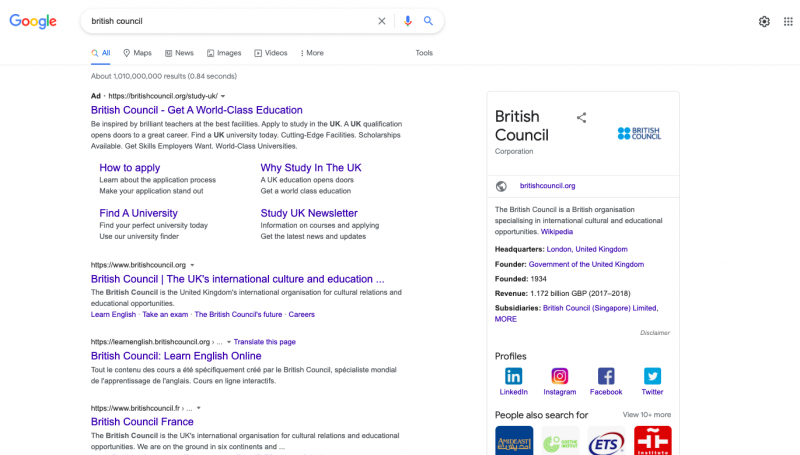Open the Amideast related search thumbnail
The height and width of the screenshot is (455, 800).
514,441
